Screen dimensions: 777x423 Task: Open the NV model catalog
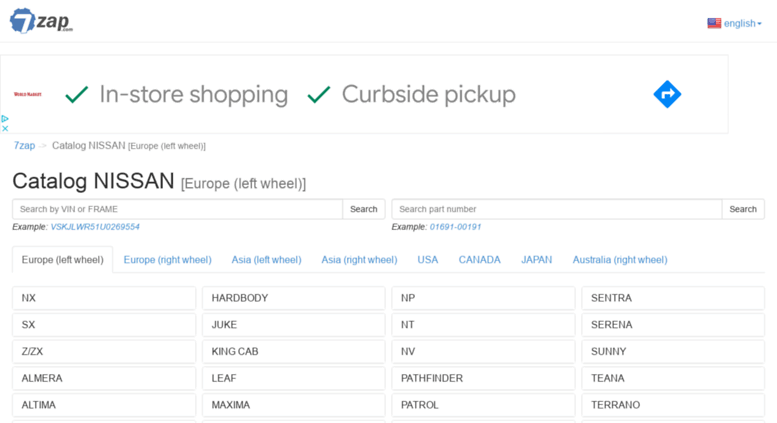(483, 352)
